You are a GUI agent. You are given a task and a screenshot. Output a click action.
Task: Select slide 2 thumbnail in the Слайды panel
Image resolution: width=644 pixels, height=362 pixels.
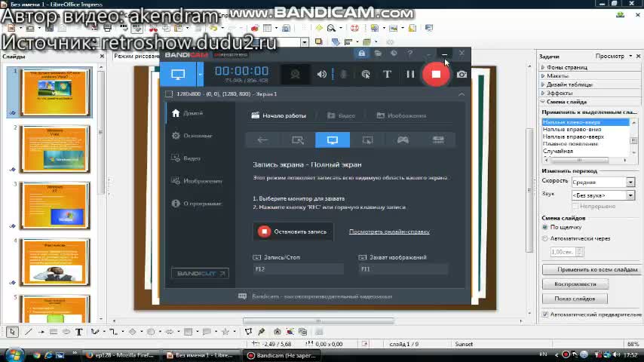(55, 149)
